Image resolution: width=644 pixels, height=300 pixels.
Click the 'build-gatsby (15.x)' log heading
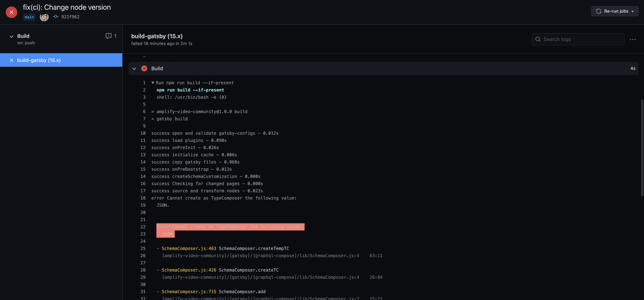tap(157, 36)
